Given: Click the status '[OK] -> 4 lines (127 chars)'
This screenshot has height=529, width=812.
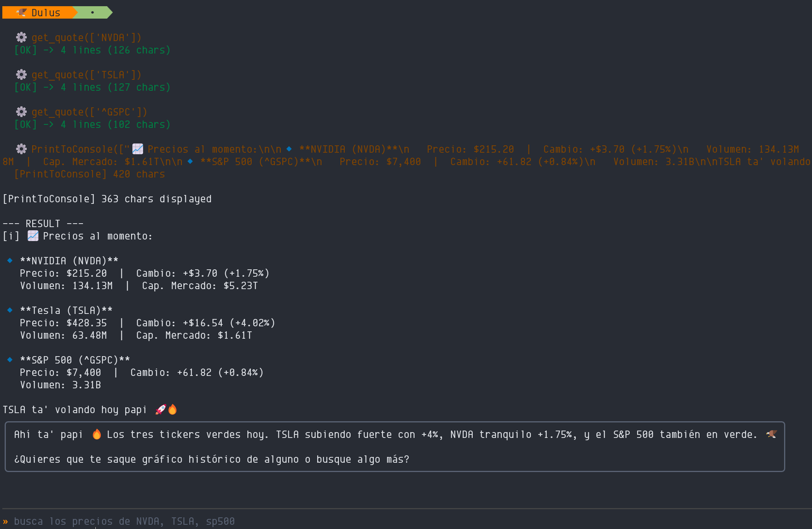Looking at the screenshot, I should point(92,87).
